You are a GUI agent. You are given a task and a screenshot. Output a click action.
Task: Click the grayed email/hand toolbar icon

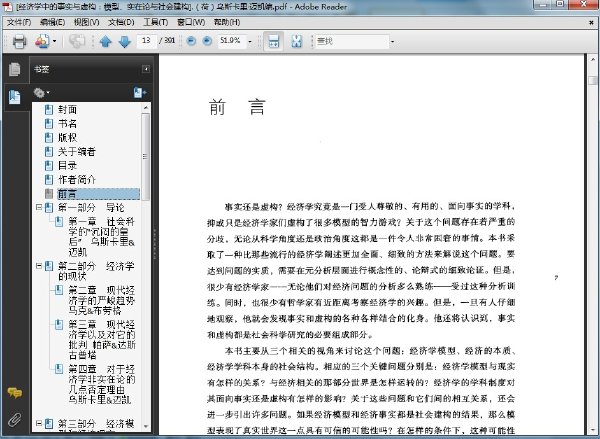pyautogui.click(x=77, y=41)
